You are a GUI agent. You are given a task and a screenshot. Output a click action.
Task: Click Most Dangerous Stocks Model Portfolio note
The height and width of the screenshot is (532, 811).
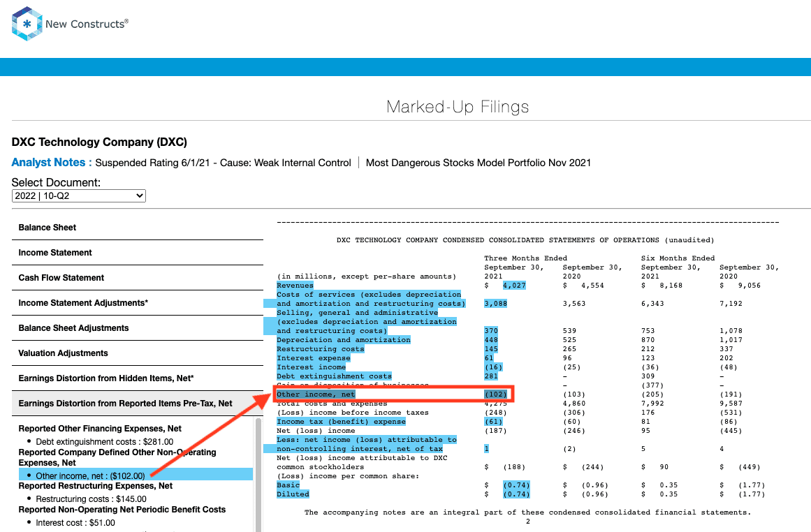[x=478, y=163]
